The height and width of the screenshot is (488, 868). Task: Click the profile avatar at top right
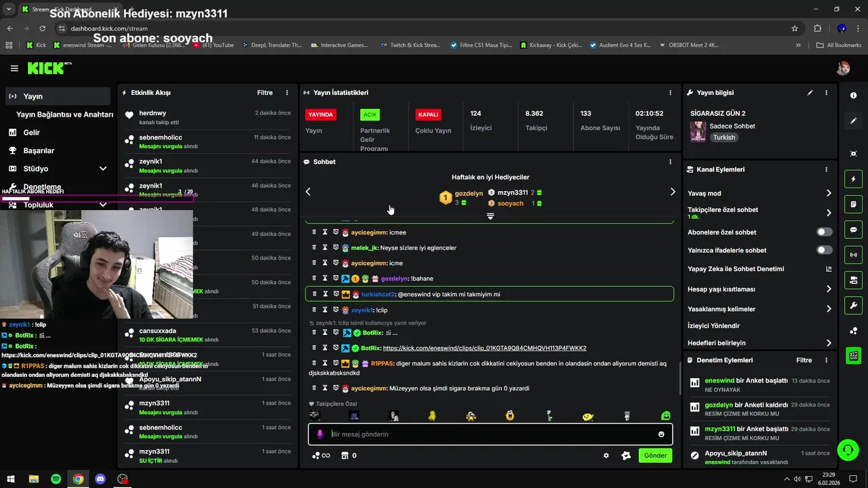click(844, 68)
